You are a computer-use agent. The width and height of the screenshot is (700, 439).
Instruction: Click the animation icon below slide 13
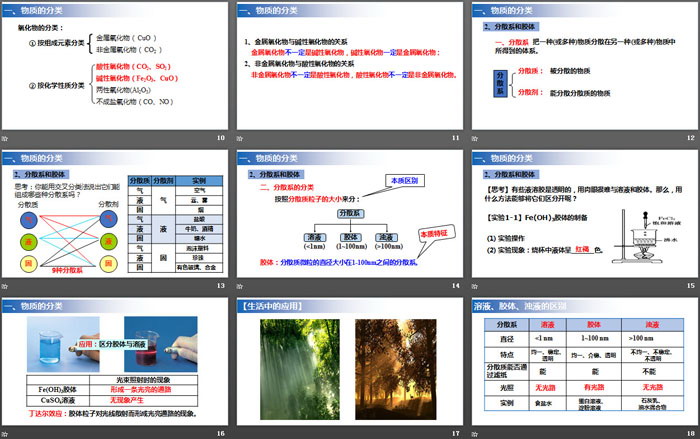[x=6, y=285]
